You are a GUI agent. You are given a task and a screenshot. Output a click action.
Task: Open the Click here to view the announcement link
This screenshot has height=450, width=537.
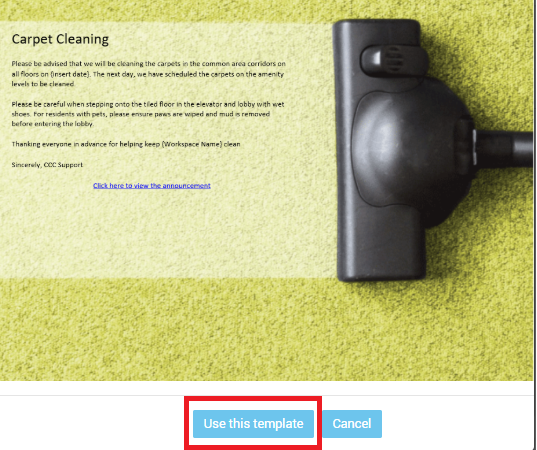point(152,186)
